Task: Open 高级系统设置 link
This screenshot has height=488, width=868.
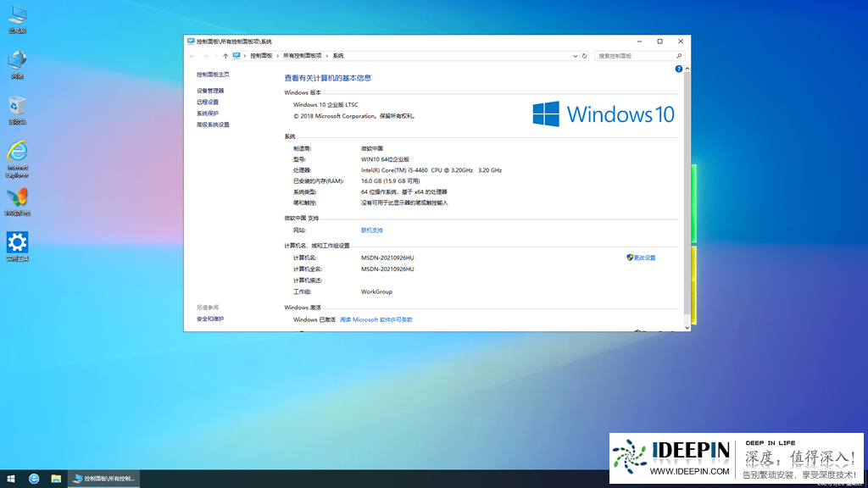Action: [x=213, y=125]
